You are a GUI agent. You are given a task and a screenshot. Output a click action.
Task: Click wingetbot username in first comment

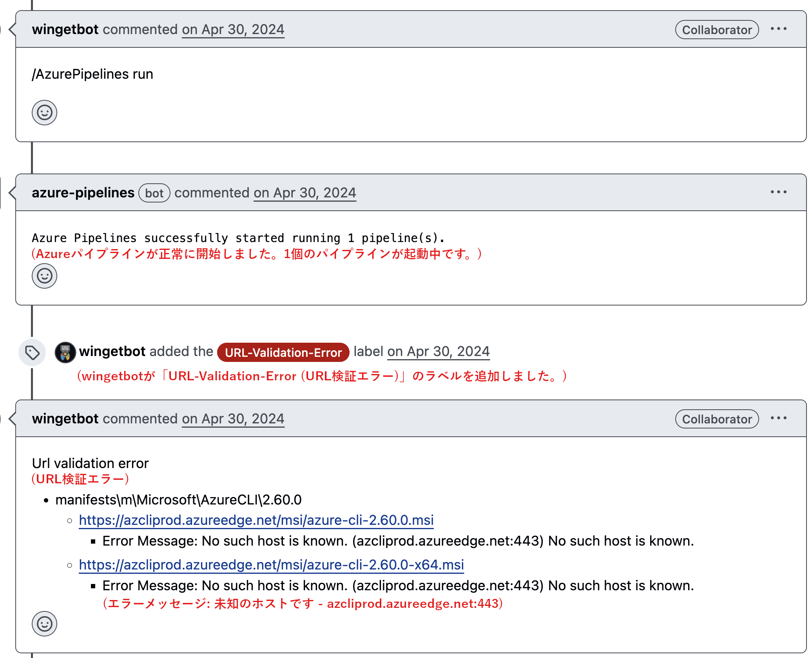point(65,29)
